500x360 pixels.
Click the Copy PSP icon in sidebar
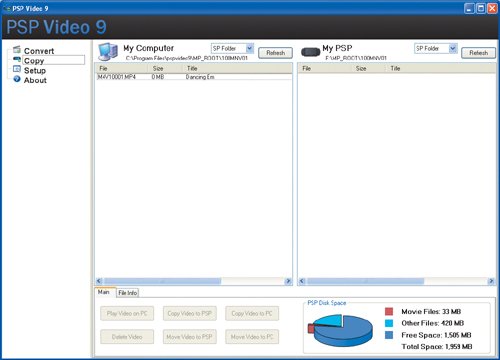coord(17,59)
